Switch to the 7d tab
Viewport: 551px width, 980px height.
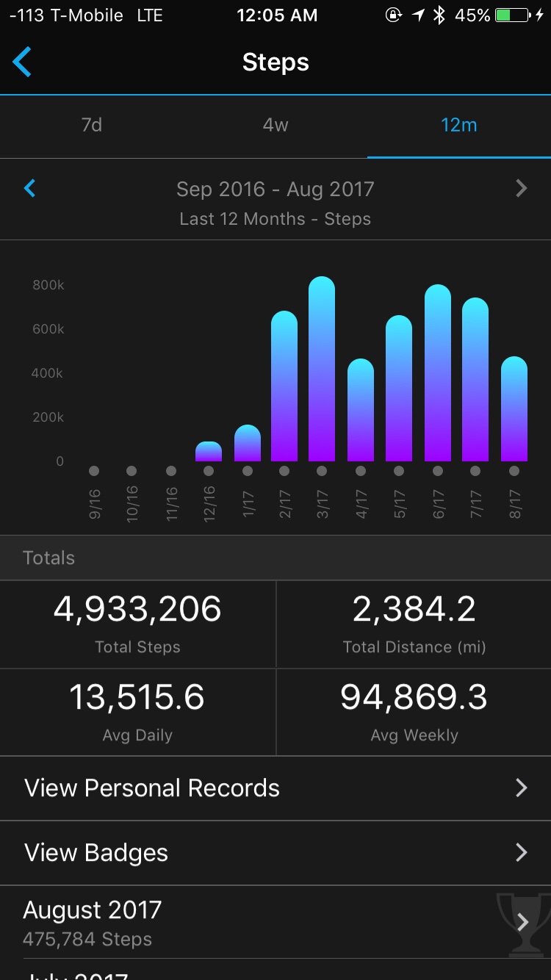pos(92,126)
